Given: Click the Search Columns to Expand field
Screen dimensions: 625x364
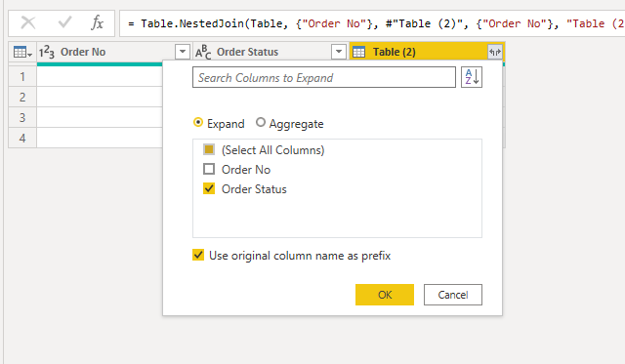Looking at the screenshot, I should (x=324, y=77).
